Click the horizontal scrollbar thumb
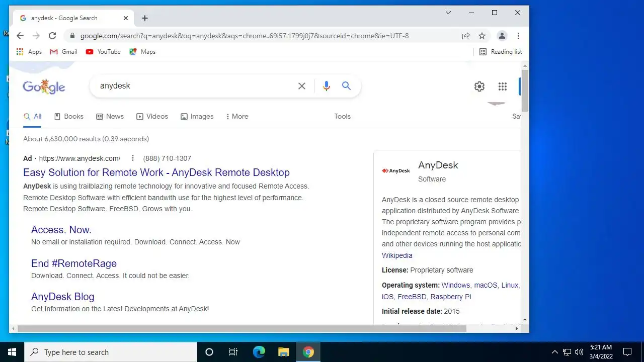The image size is (644, 362). 242,328
